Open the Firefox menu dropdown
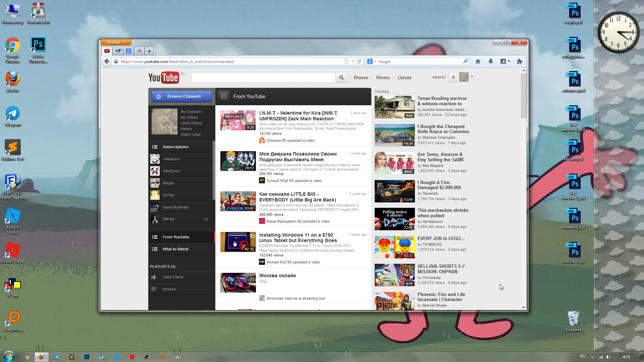 point(115,42)
